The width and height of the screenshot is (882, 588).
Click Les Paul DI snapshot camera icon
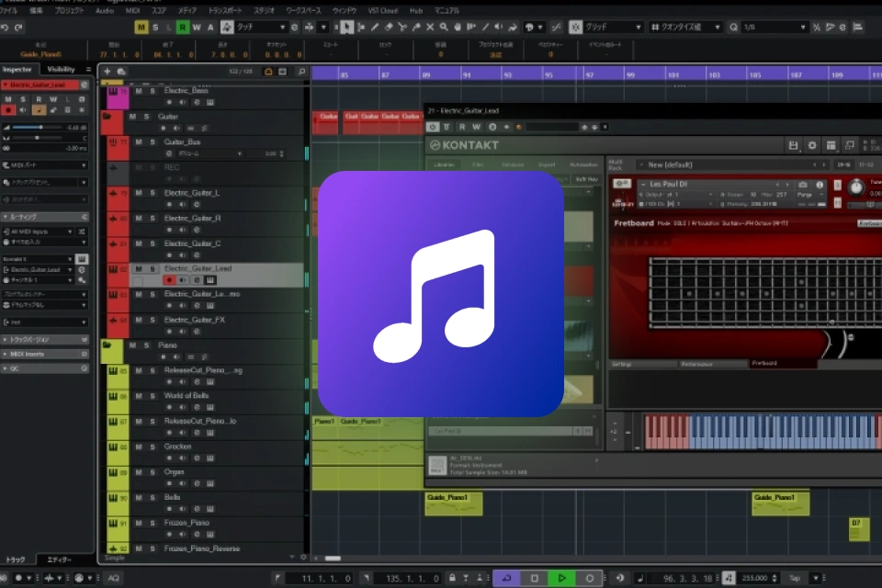tap(803, 185)
